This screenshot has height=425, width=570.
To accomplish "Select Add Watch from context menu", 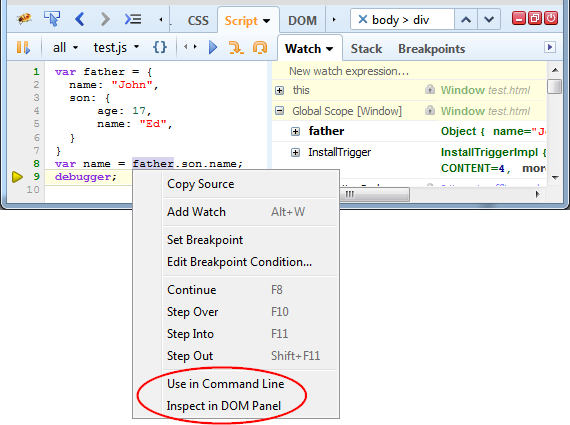I will click(196, 212).
